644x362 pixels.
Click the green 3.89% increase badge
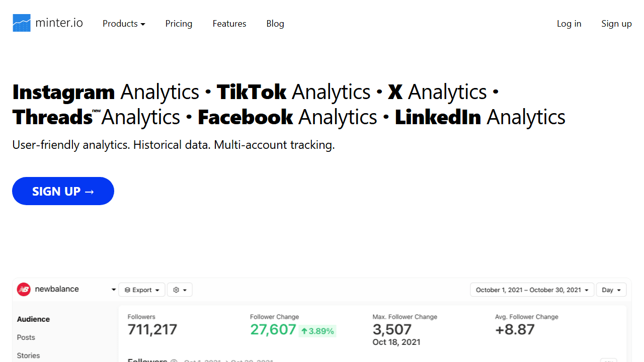click(x=317, y=331)
